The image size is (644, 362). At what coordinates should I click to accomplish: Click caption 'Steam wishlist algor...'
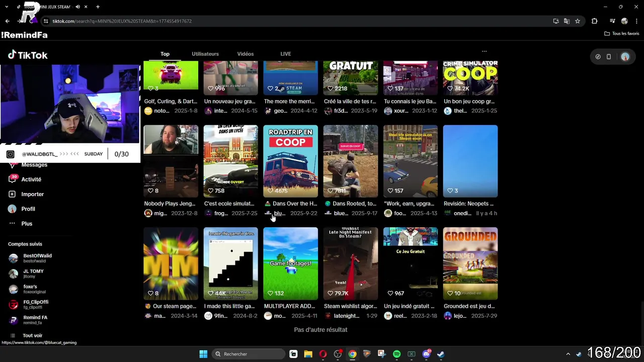pos(350,306)
